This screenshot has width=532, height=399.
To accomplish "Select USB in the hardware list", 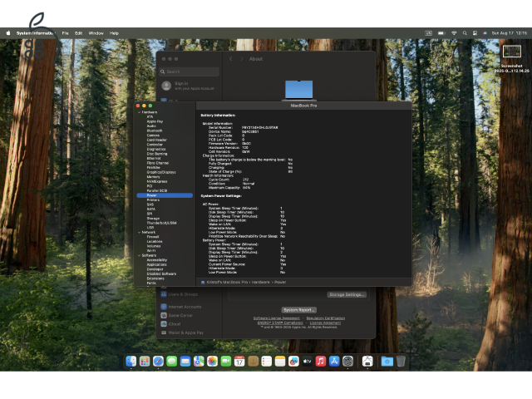I will click(150, 228).
